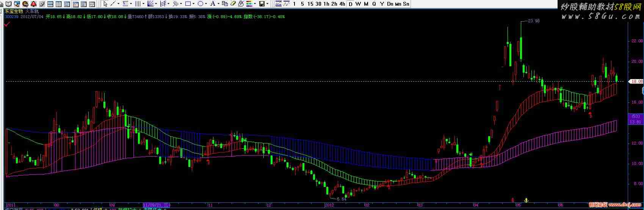
Task: Click the magnifier search icon in the toolbar
Action: 17,4
